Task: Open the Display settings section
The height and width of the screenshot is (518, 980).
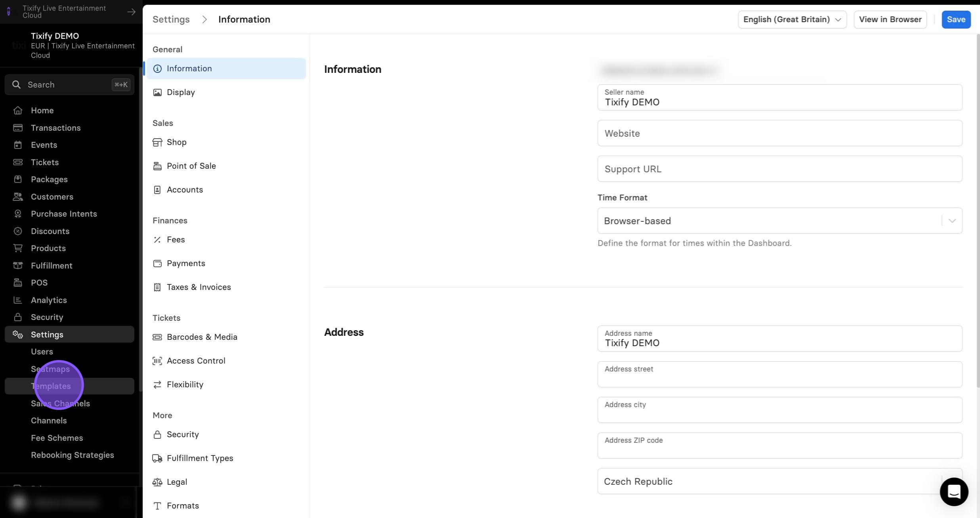Action: click(226, 92)
